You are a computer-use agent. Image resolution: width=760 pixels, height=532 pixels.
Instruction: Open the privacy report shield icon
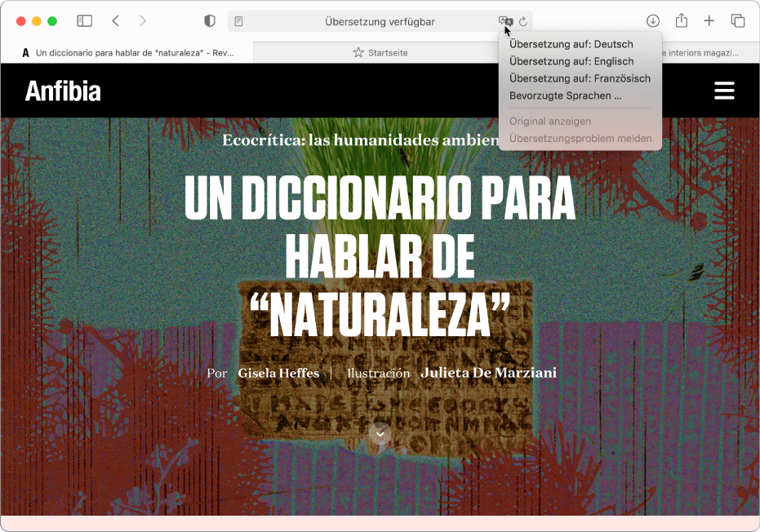[209, 21]
